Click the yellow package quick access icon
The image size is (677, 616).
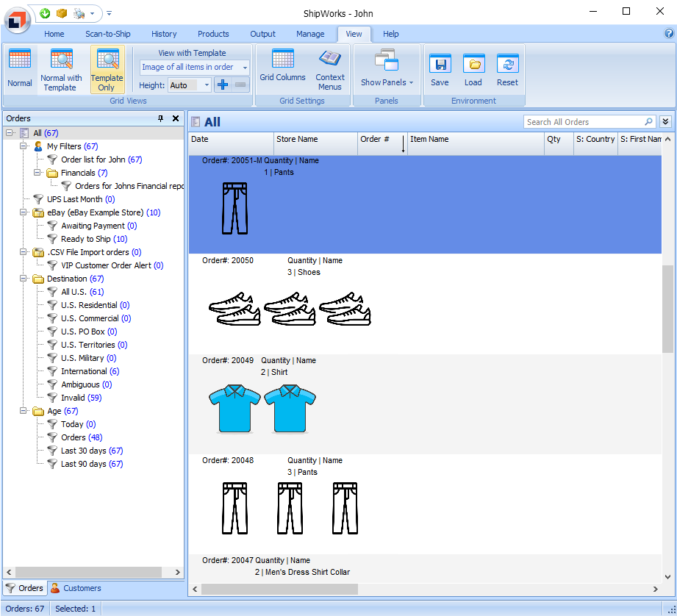[62, 13]
